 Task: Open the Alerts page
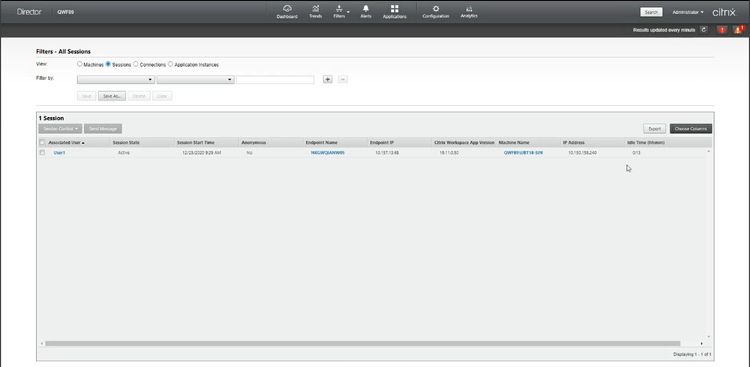pyautogui.click(x=366, y=11)
